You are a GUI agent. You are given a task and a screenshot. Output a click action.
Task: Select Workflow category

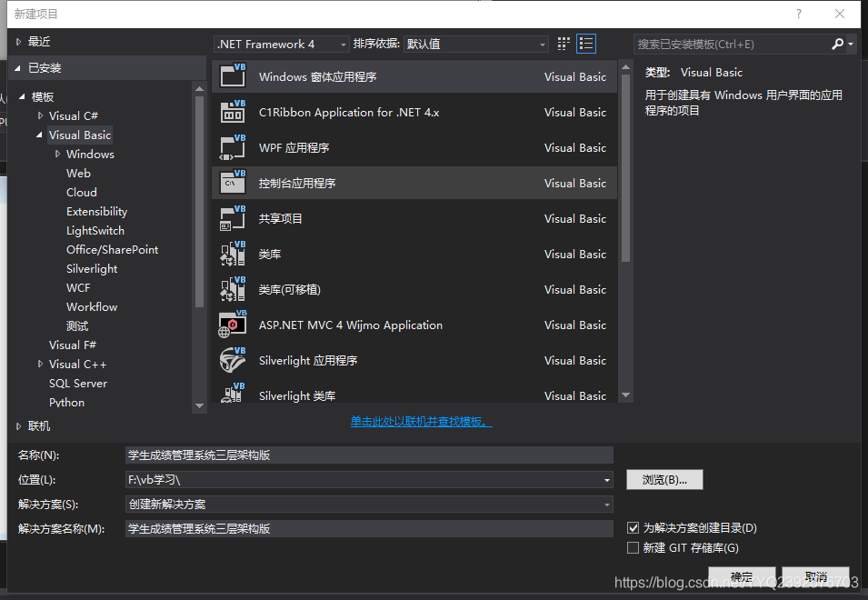92,306
